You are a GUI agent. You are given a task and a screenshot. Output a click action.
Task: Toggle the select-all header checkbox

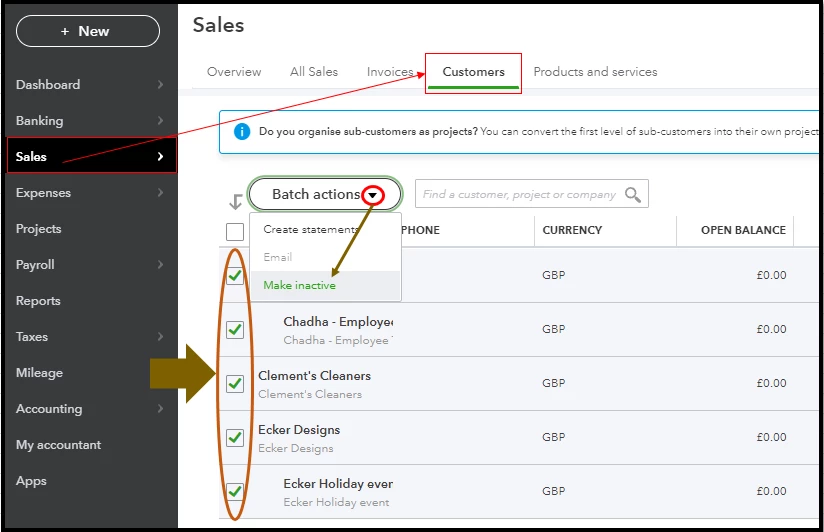click(x=235, y=232)
